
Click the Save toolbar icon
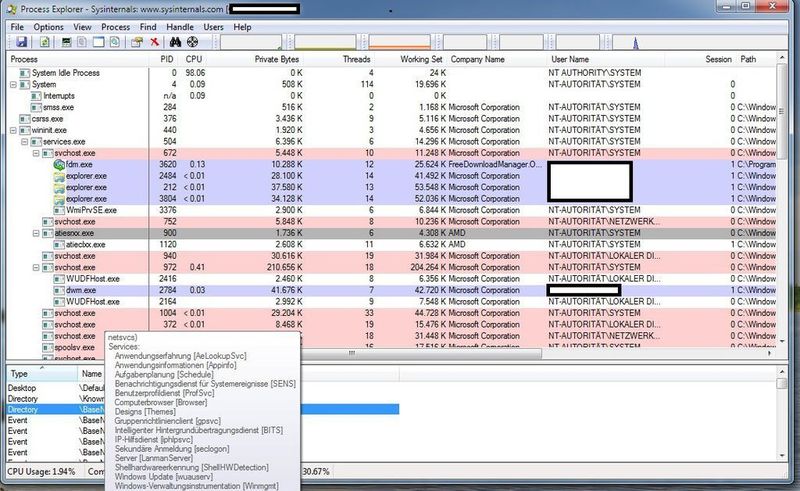20,42
